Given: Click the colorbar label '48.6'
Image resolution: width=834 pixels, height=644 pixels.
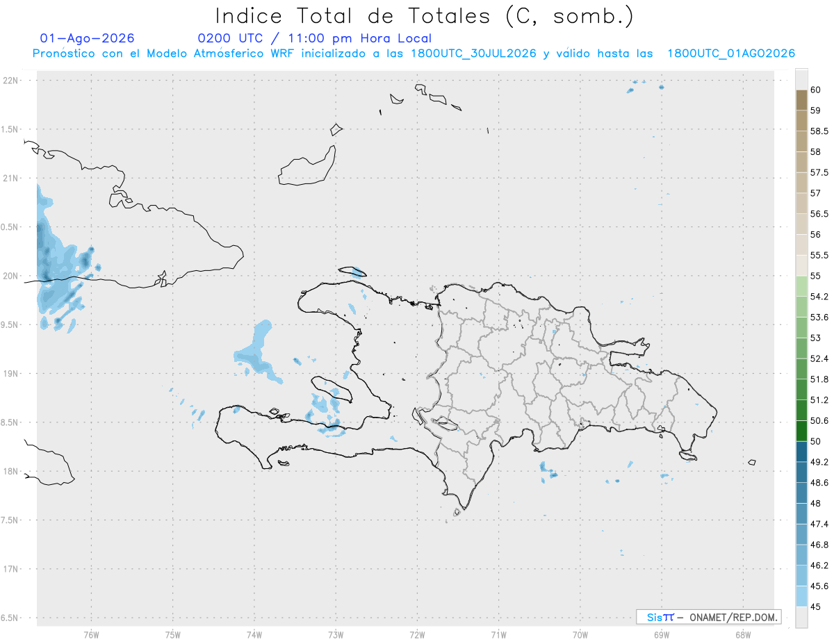Looking at the screenshot, I should click(x=819, y=483).
